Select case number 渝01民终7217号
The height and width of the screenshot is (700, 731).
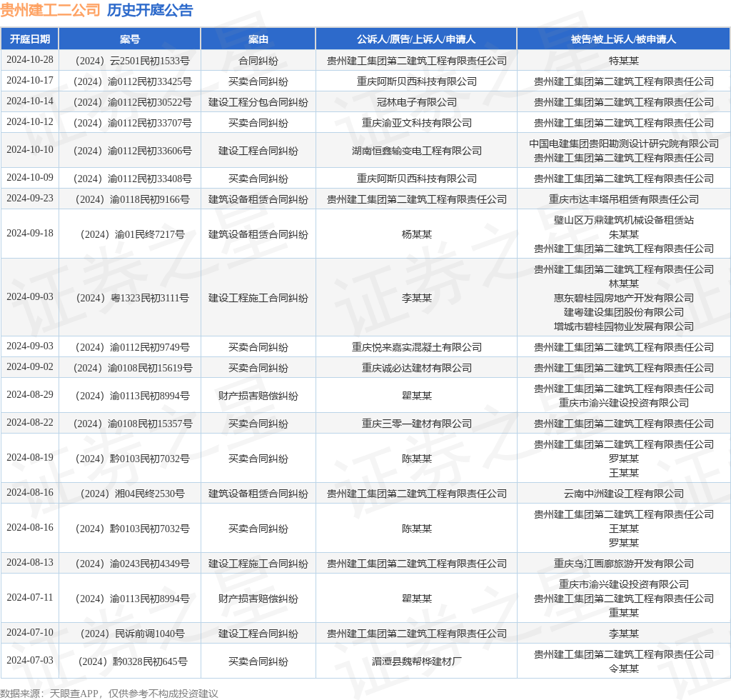pos(132,234)
